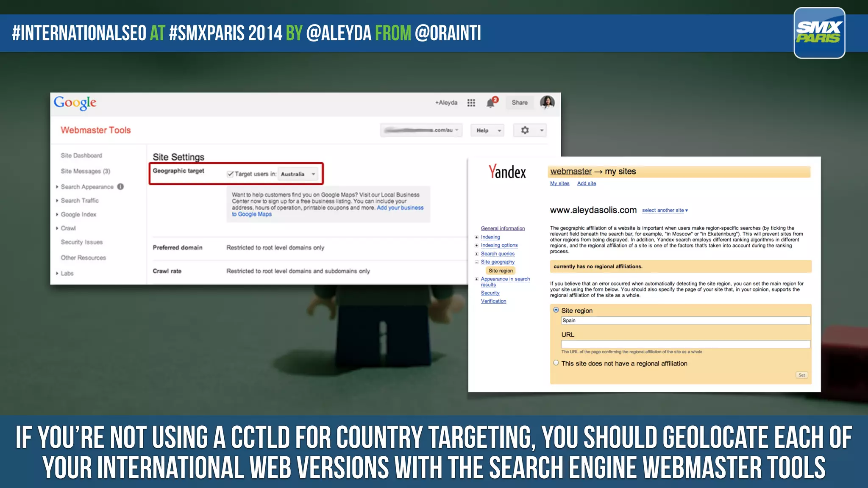Open Security Issues in sidebar

(x=82, y=242)
